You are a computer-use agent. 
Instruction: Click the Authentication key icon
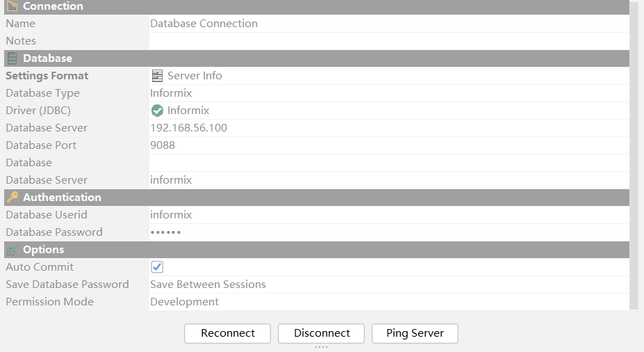[13, 197]
